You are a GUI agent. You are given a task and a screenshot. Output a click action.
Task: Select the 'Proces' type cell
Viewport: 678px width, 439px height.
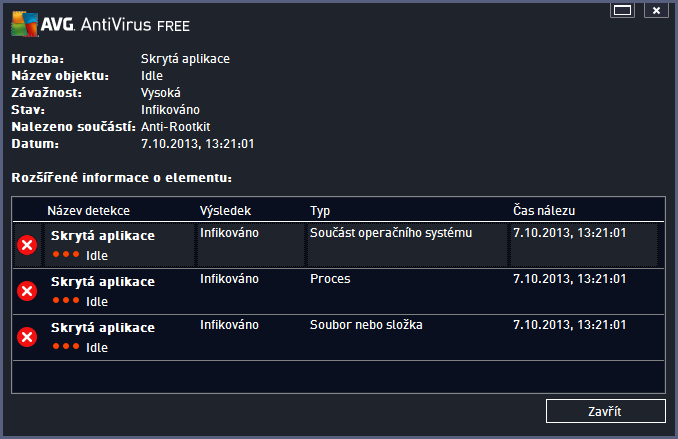330,279
